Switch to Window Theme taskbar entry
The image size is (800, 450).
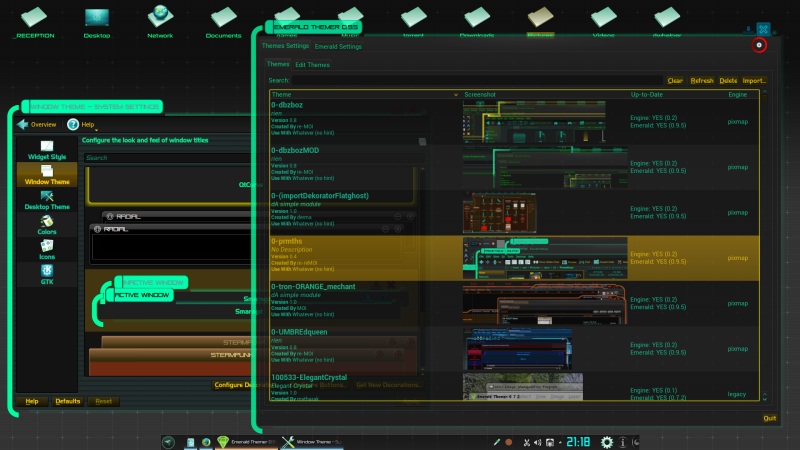pos(312,442)
